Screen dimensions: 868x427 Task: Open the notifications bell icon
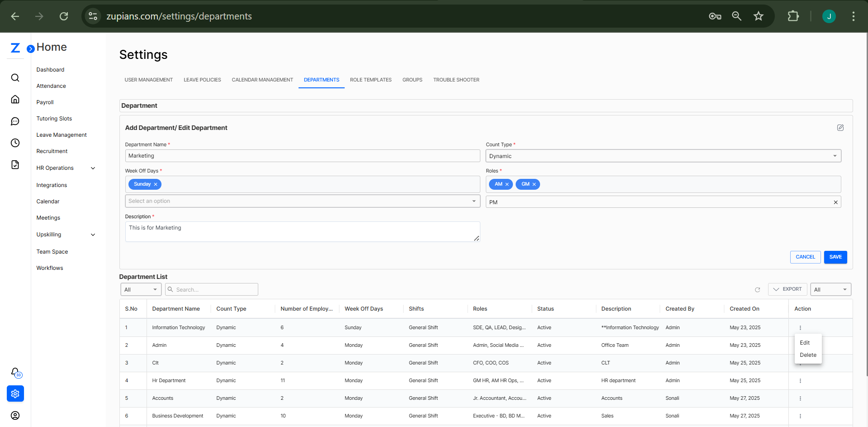[15, 372]
